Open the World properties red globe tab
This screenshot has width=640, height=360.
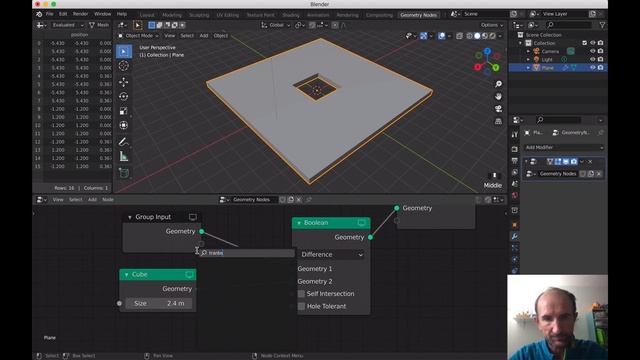515,196
